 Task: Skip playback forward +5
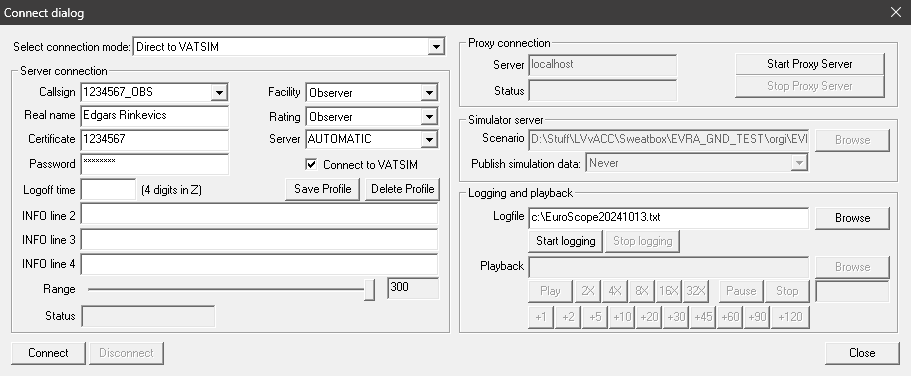click(x=595, y=317)
